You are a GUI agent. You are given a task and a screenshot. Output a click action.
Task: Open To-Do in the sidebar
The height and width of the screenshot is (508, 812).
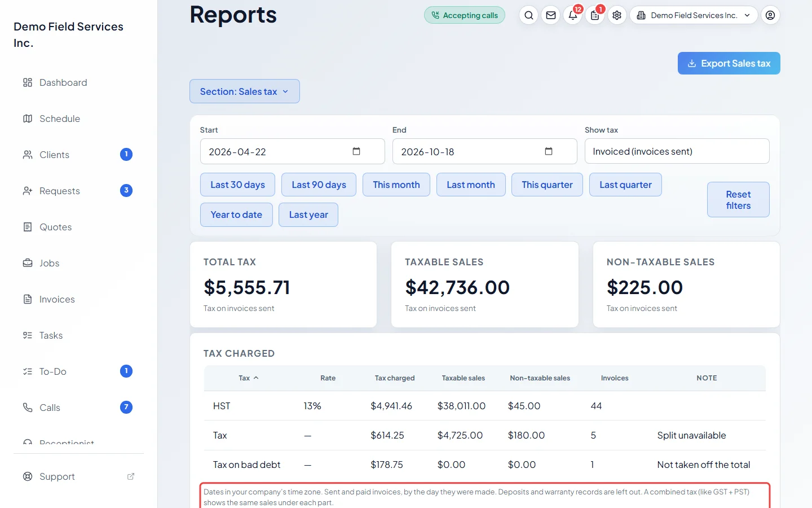pos(79,371)
